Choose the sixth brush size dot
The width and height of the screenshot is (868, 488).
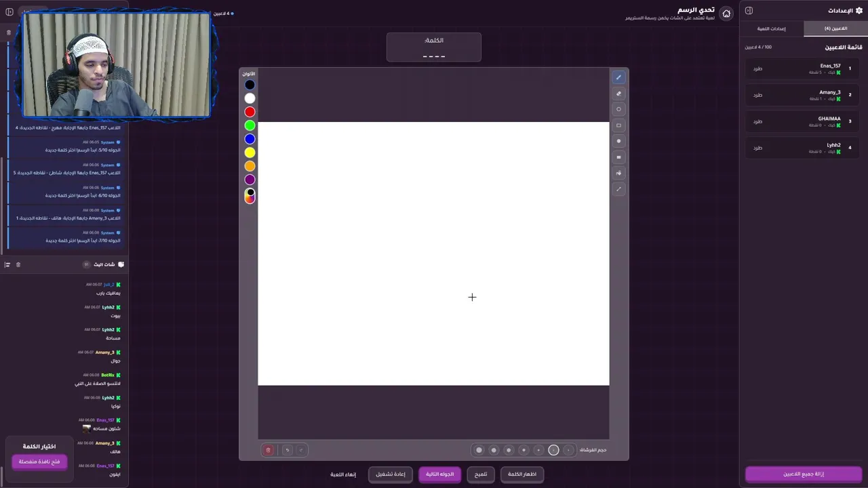(x=494, y=450)
